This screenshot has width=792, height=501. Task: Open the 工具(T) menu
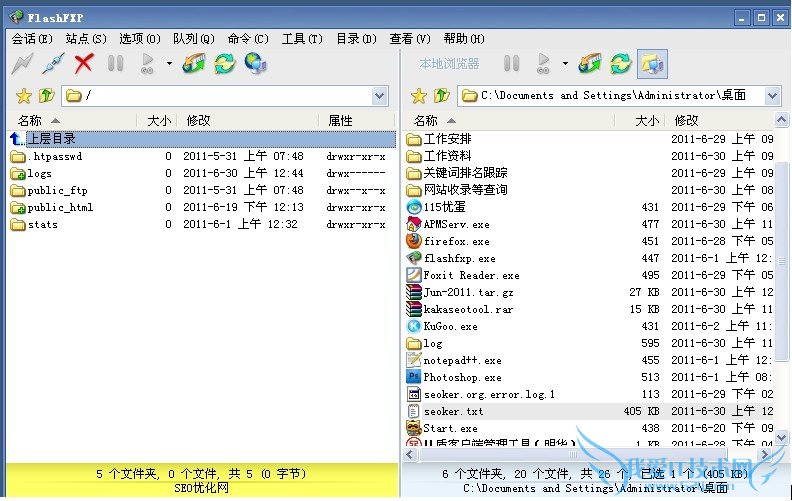[302, 39]
